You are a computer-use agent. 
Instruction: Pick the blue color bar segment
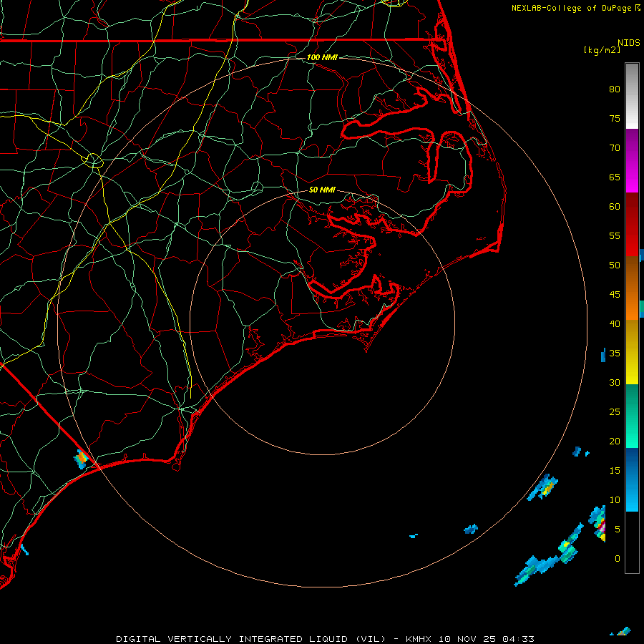pyautogui.click(x=632, y=479)
